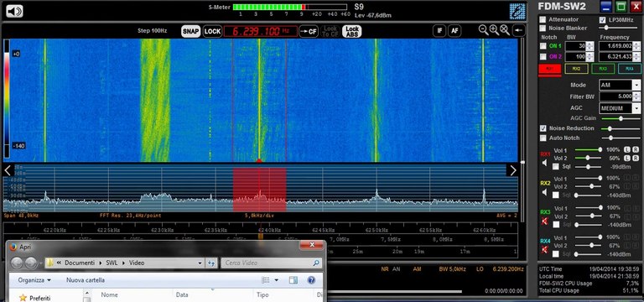Mute RX1 via its speaker icon
644x302 pixels.
[x=544, y=163]
